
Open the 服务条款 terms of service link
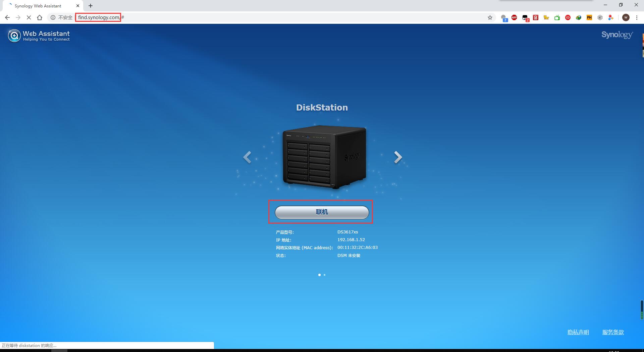(x=613, y=332)
